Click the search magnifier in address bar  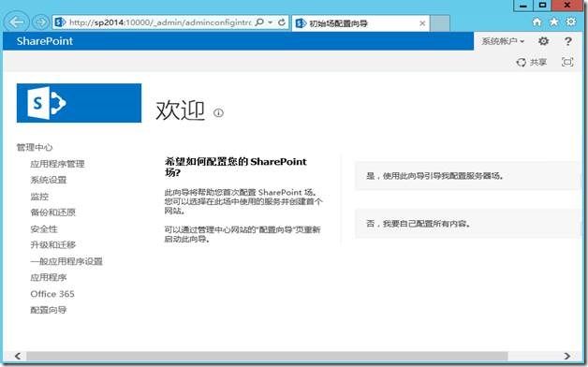pyautogui.click(x=259, y=22)
